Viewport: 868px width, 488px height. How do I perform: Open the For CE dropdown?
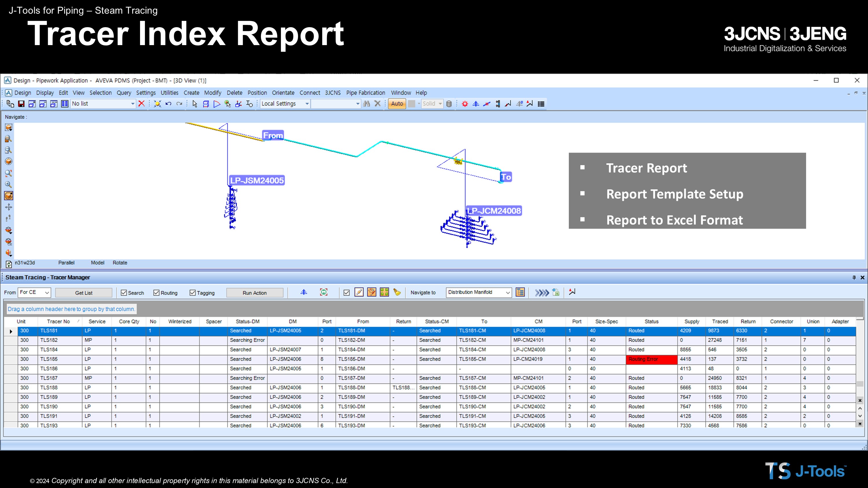click(x=47, y=292)
